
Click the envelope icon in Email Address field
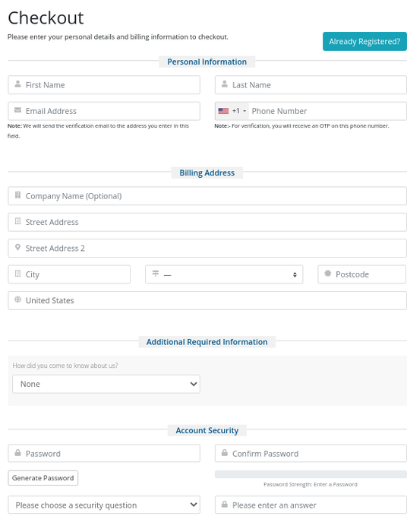[17, 110]
